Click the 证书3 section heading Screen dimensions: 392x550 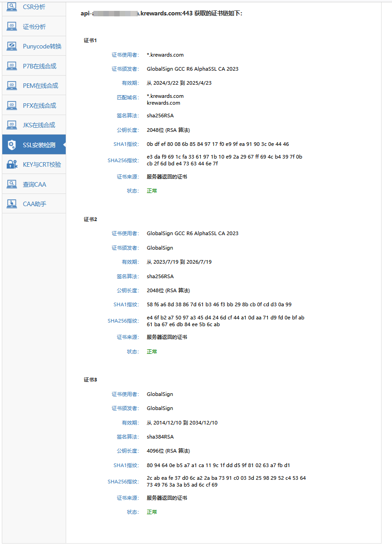point(90,380)
